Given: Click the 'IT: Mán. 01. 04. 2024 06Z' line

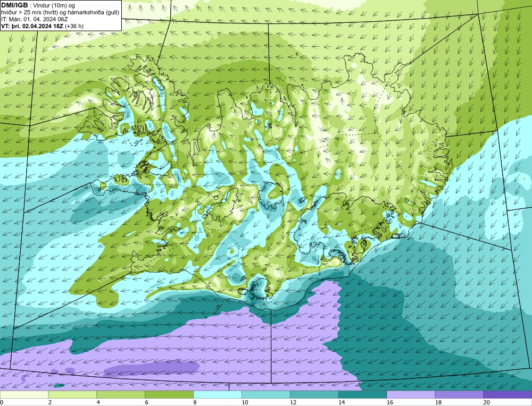Looking at the screenshot, I should tap(34, 19).
